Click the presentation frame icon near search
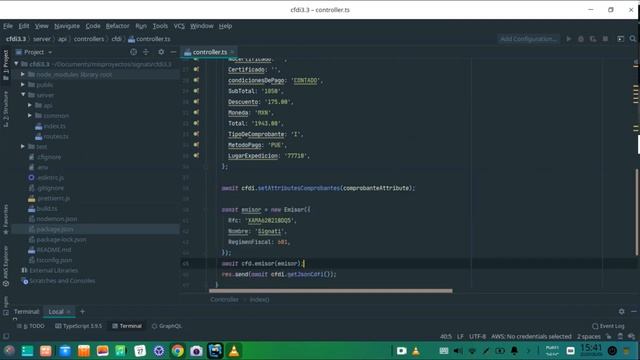This screenshot has height=360, width=640. click(620, 39)
